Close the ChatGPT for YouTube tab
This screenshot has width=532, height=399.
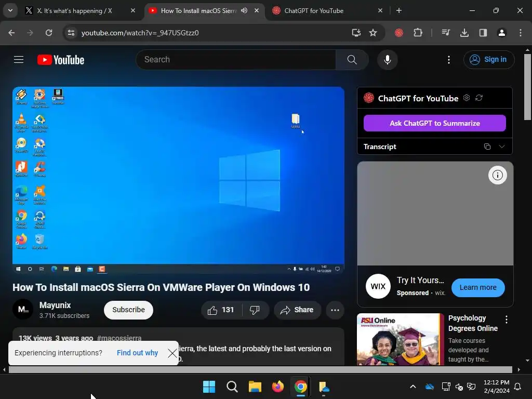[x=380, y=10]
